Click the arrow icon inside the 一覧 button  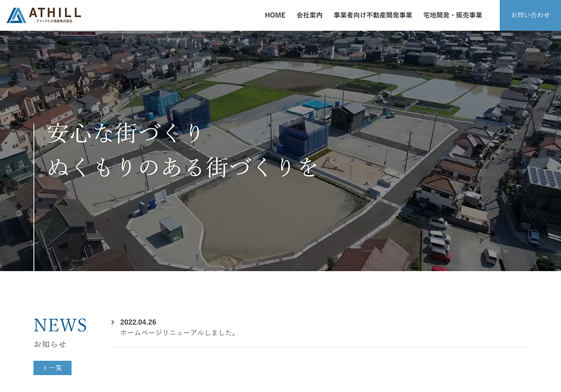[46, 368]
